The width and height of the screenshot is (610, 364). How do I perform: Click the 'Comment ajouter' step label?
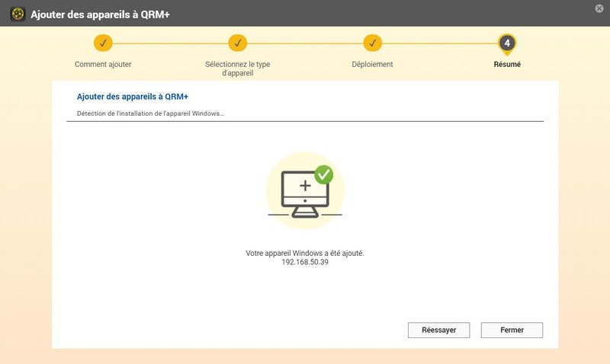[103, 65]
